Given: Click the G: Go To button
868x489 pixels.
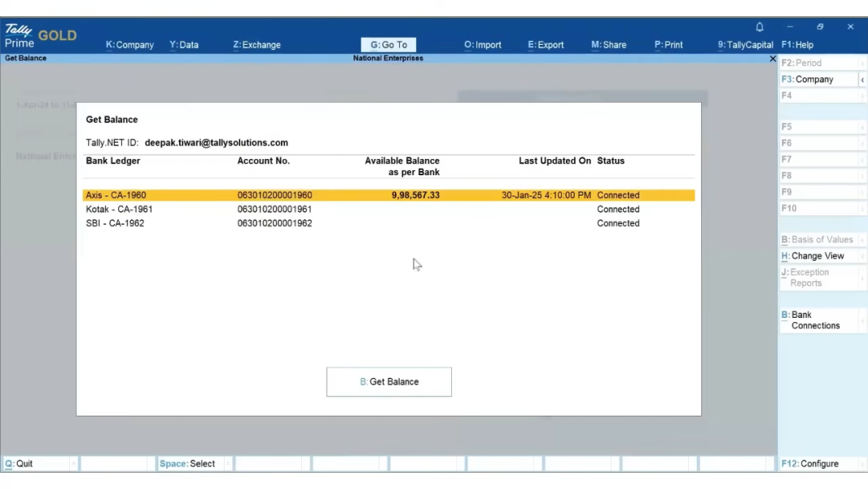Looking at the screenshot, I should (388, 45).
